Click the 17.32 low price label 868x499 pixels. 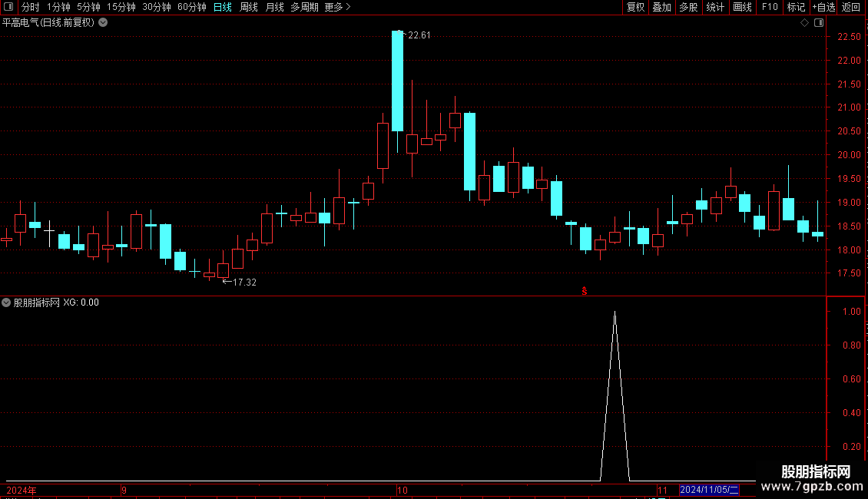click(244, 283)
